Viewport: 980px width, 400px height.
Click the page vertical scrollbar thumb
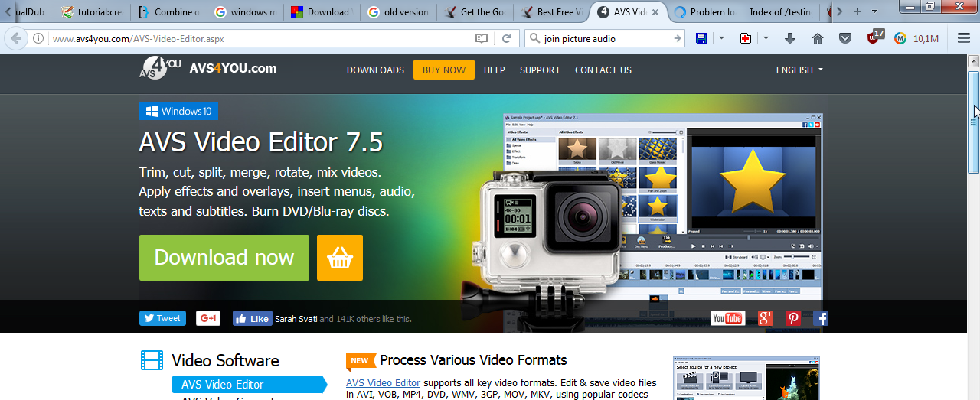coord(973,122)
